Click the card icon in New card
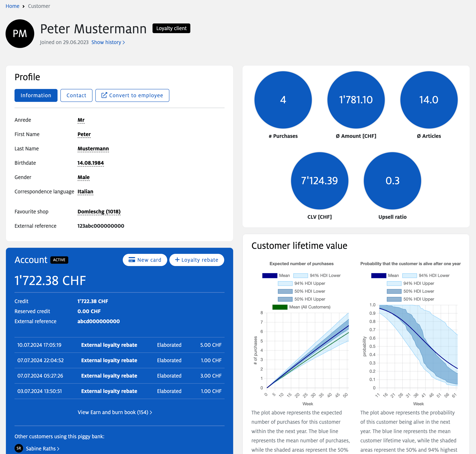This screenshot has width=476, height=454. click(x=132, y=260)
